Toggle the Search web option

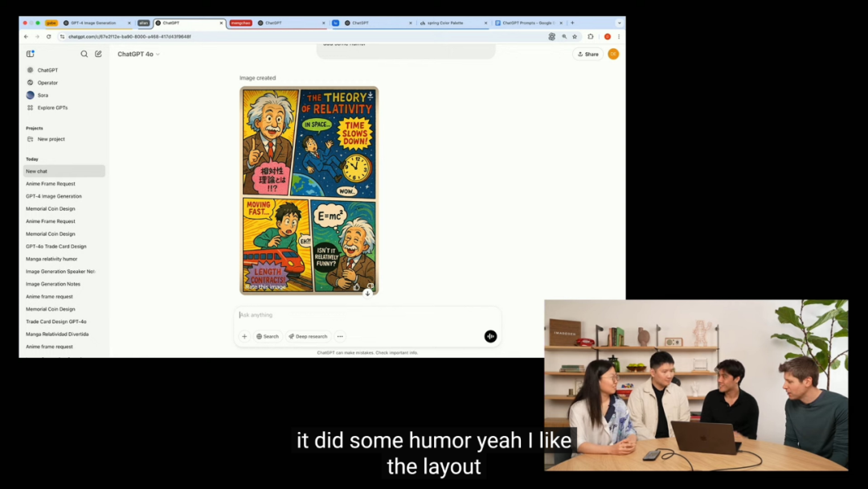click(x=268, y=336)
